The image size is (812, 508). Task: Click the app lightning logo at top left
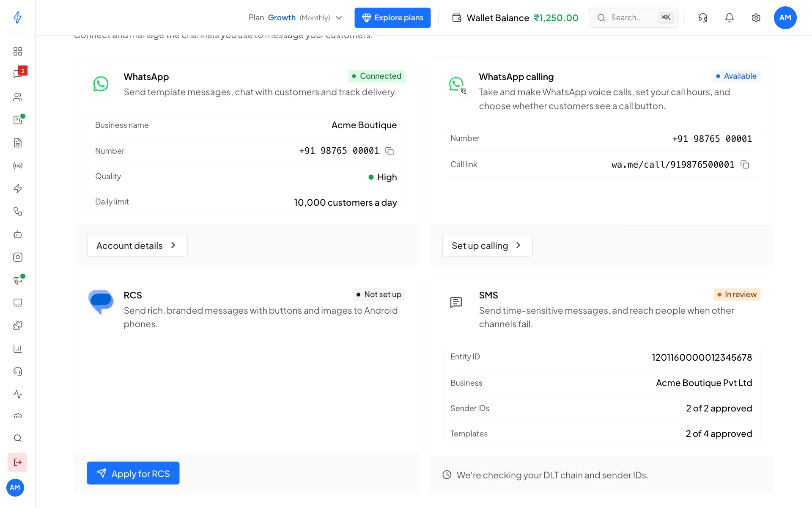point(17,17)
